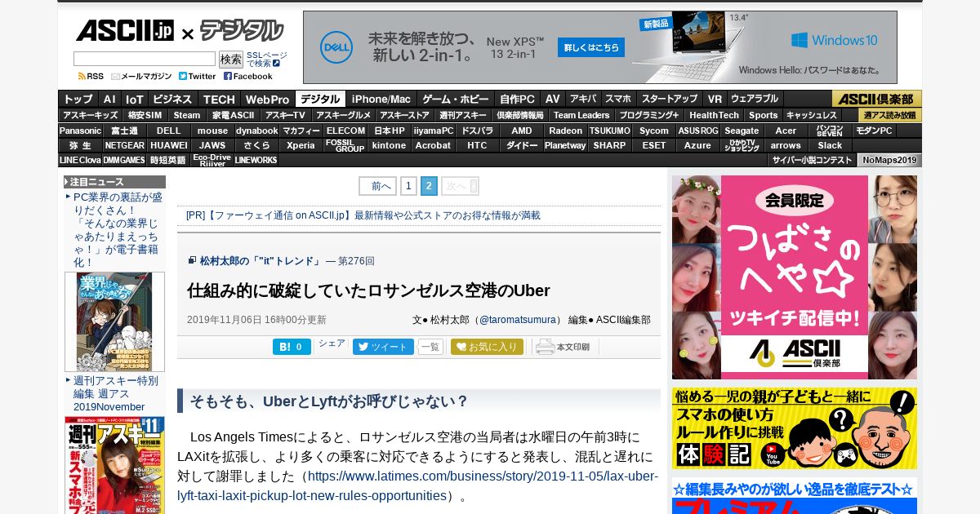Open the HealthTech sub-menu item
980x514 pixels.
click(714, 115)
